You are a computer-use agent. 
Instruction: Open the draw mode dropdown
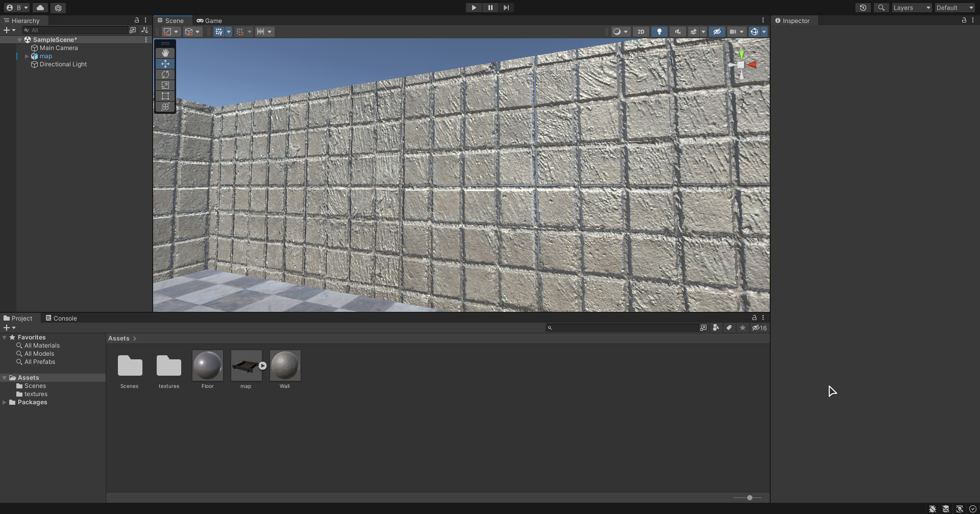tap(621, 32)
